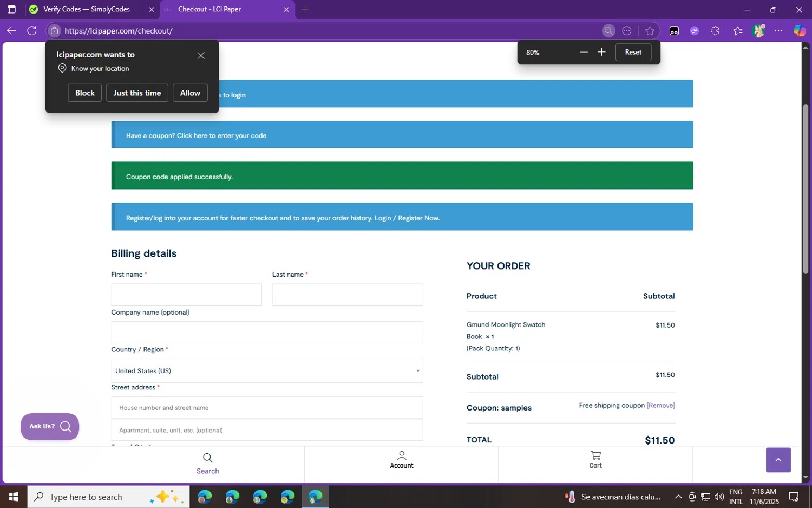This screenshot has height=508, width=812.
Task: Open the Windows Start menu
Action: 14,497
